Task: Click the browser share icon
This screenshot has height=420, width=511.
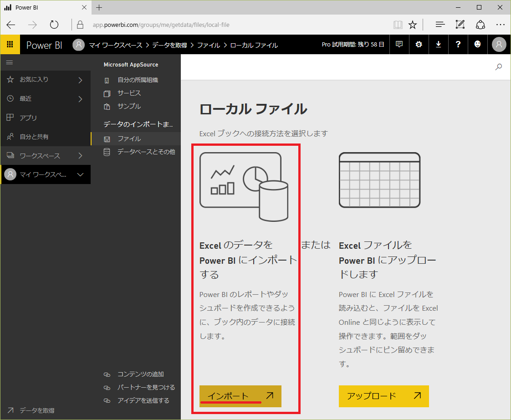Action: 480,25
